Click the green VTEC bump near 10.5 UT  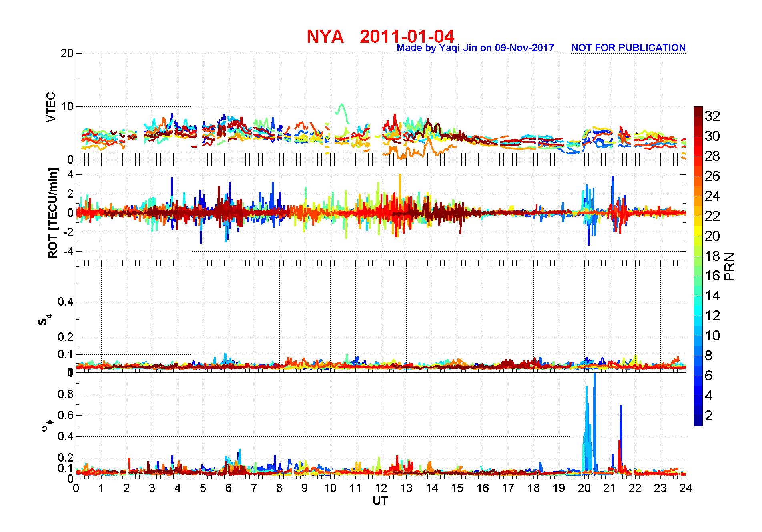(342, 113)
